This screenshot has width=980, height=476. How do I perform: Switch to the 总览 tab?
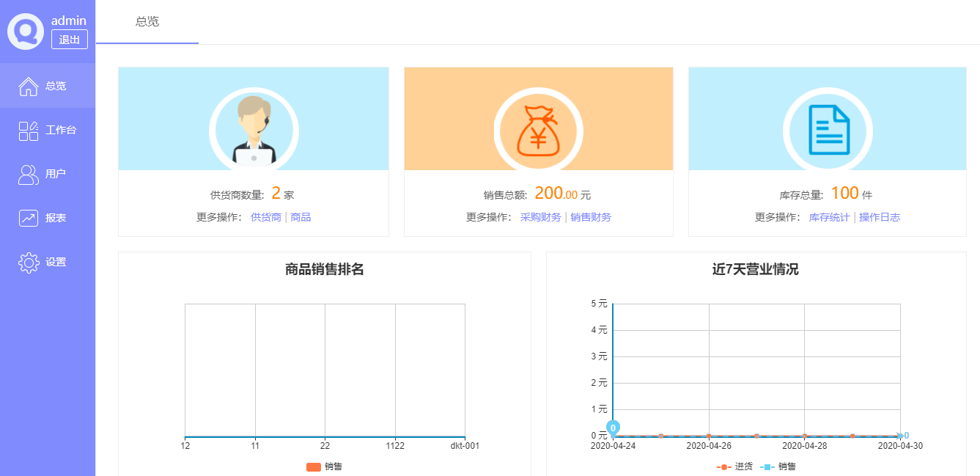pyautogui.click(x=147, y=22)
